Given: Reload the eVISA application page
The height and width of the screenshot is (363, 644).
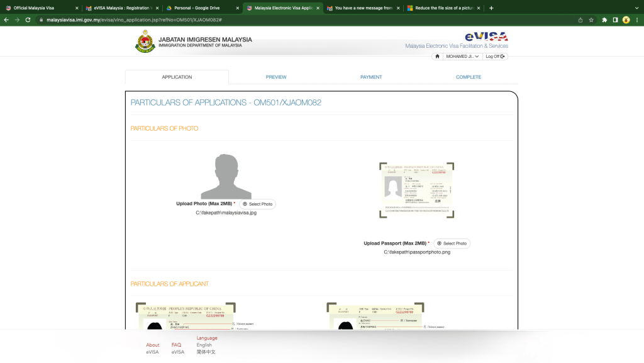Looking at the screenshot, I should click(x=28, y=20).
